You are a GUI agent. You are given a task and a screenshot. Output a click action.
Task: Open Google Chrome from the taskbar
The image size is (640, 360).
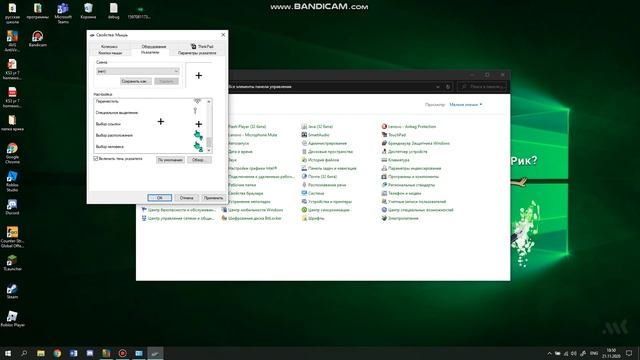[57, 353]
